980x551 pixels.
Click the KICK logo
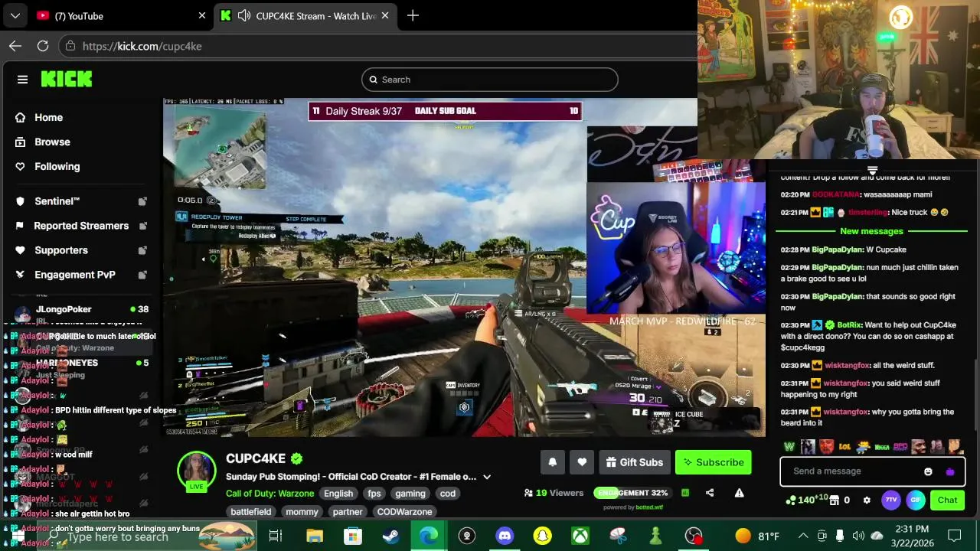point(67,79)
